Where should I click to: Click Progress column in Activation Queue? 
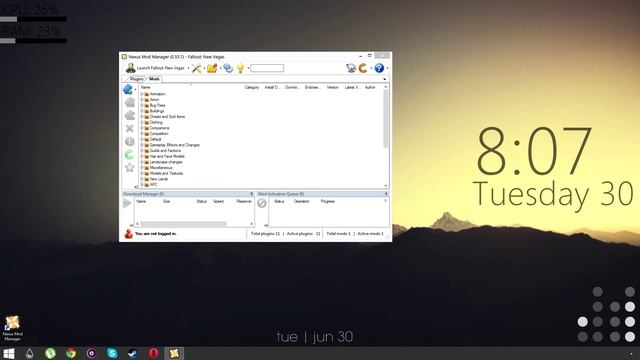coord(328,201)
